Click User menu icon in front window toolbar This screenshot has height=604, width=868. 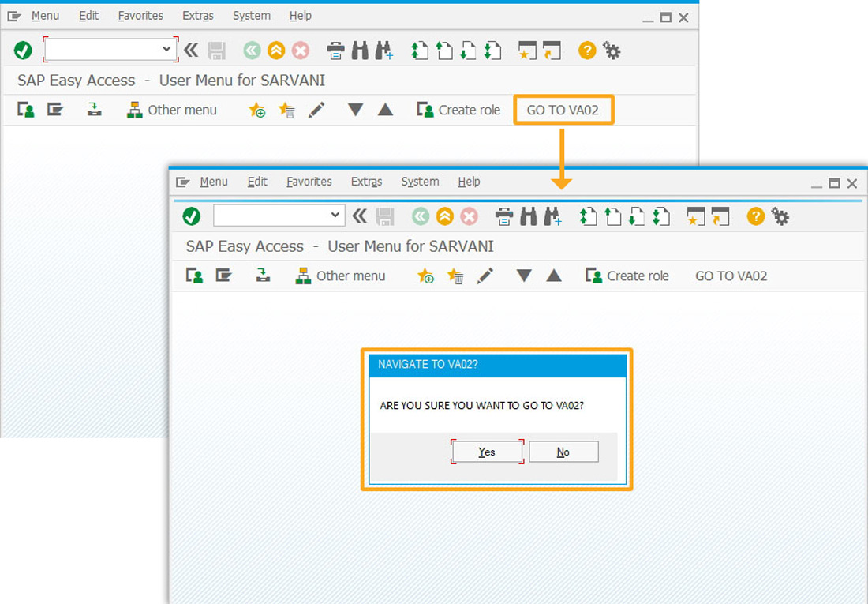(194, 276)
